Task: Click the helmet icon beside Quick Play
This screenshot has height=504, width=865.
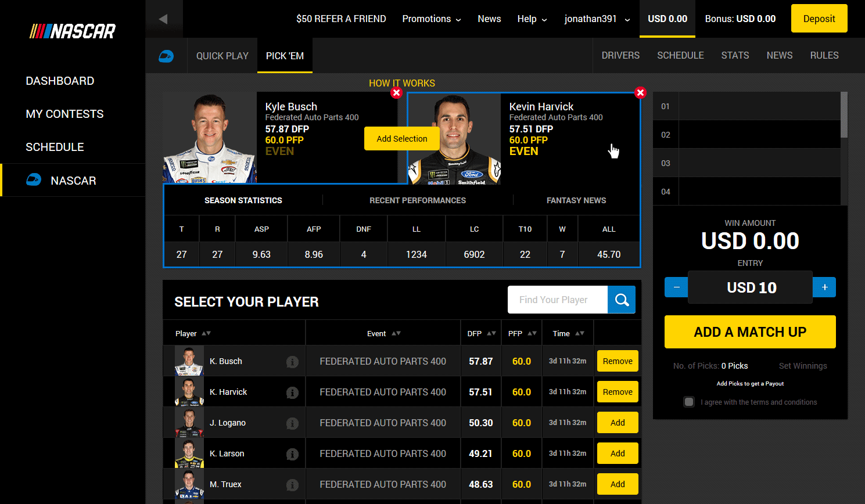Action: click(166, 56)
